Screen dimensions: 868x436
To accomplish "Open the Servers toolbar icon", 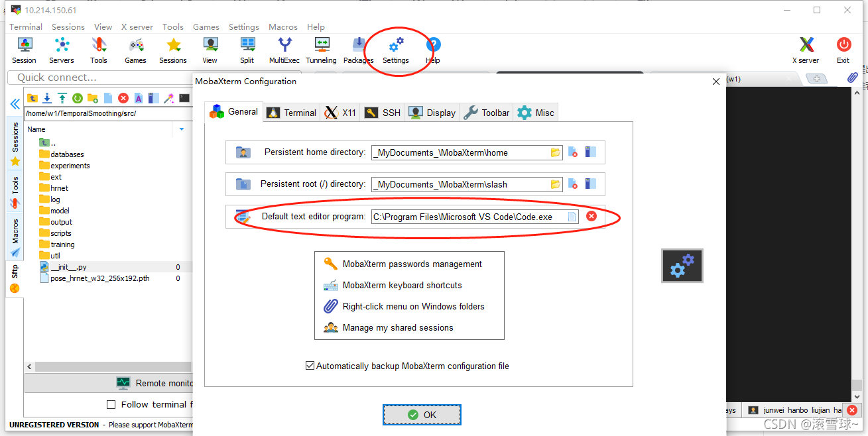I will 62,50.
